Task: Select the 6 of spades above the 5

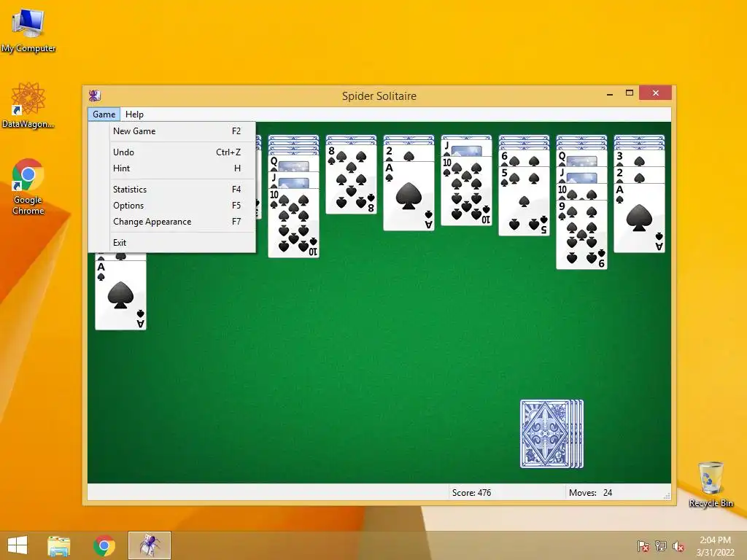Action: coord(524,158)
